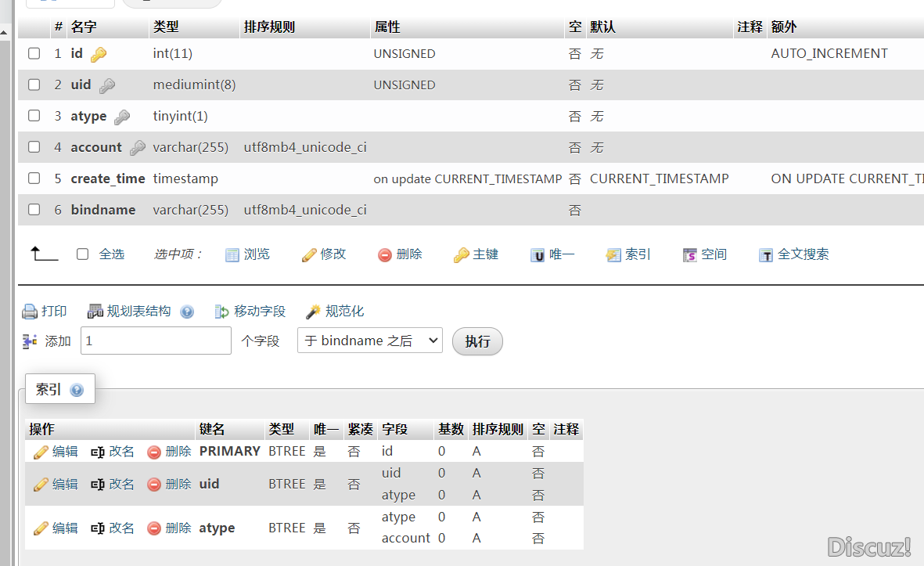
Task: Click the Spatial (空间) index icon
Action: tap(689, 255)
